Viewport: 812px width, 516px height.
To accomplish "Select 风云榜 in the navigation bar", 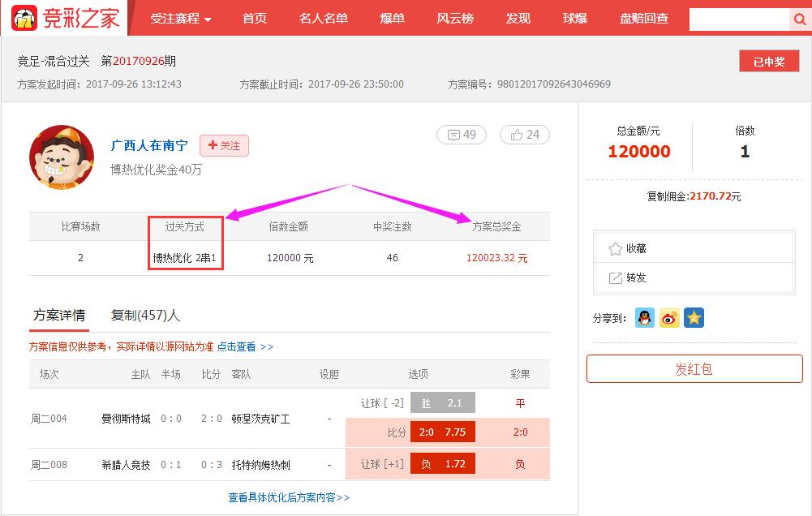I will [453, 18].
